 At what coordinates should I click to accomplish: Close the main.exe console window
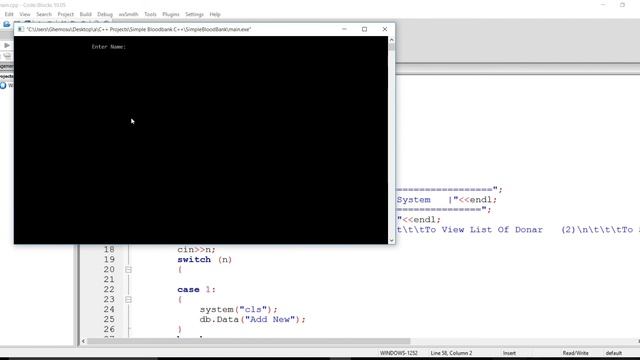click(x=384, y=29)
